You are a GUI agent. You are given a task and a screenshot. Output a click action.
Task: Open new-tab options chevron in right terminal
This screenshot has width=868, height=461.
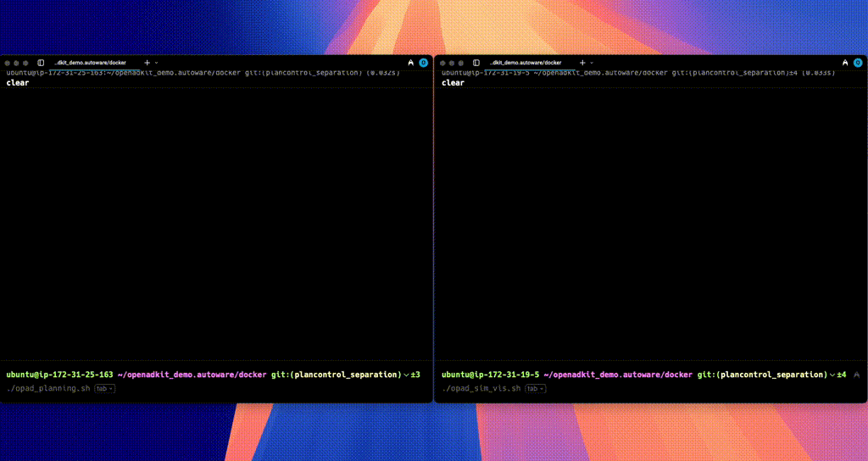pyautogui.click(x=591, y=63)
